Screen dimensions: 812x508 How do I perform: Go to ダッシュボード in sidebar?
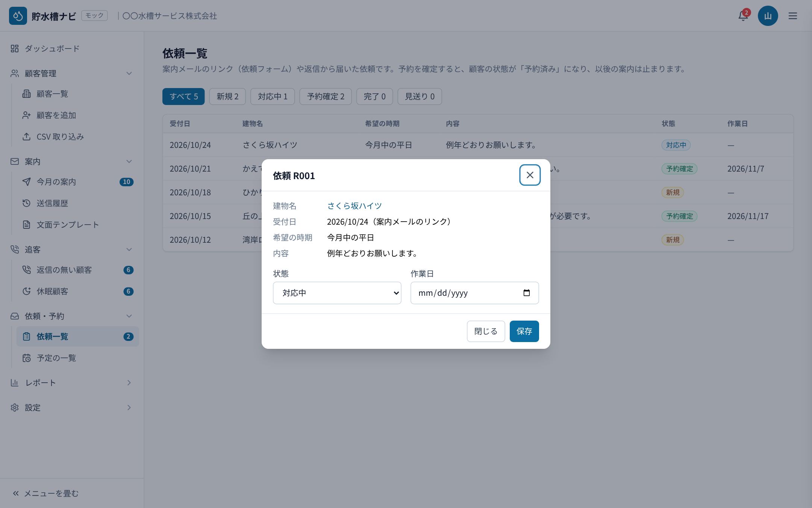point(72,49)
